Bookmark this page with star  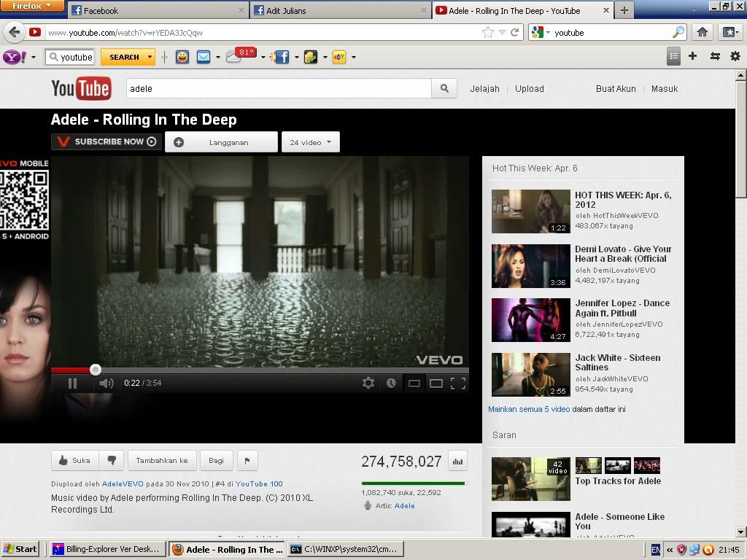coord(487,32)
